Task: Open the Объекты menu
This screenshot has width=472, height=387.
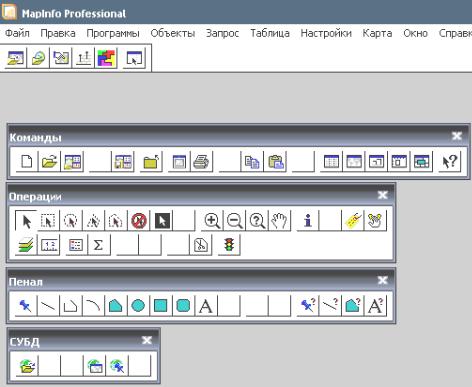Action: pos(173,33)
